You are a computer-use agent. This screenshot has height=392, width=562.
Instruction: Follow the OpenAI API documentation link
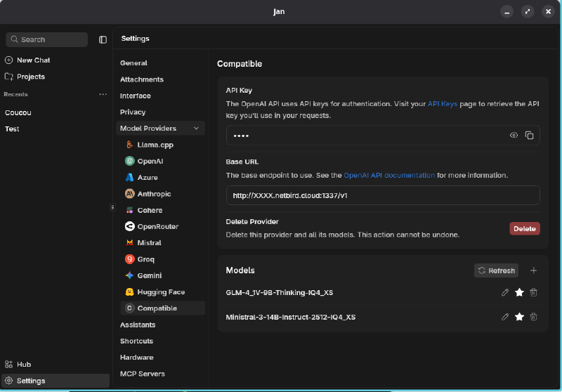[x=388, y=175]
